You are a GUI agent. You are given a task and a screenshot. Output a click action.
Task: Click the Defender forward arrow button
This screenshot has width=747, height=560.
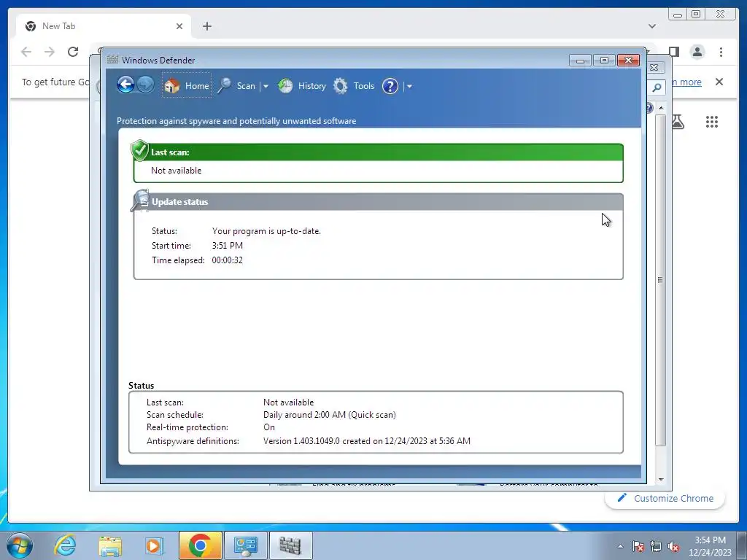(145, 85)
